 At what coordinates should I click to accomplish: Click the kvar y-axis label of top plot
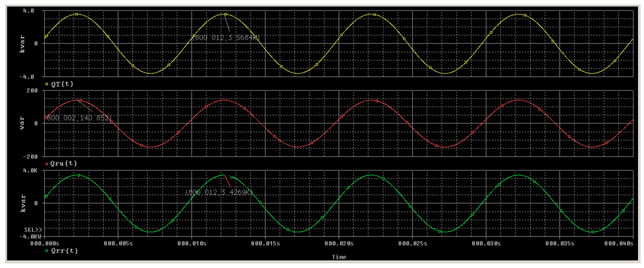click(22, 44)
